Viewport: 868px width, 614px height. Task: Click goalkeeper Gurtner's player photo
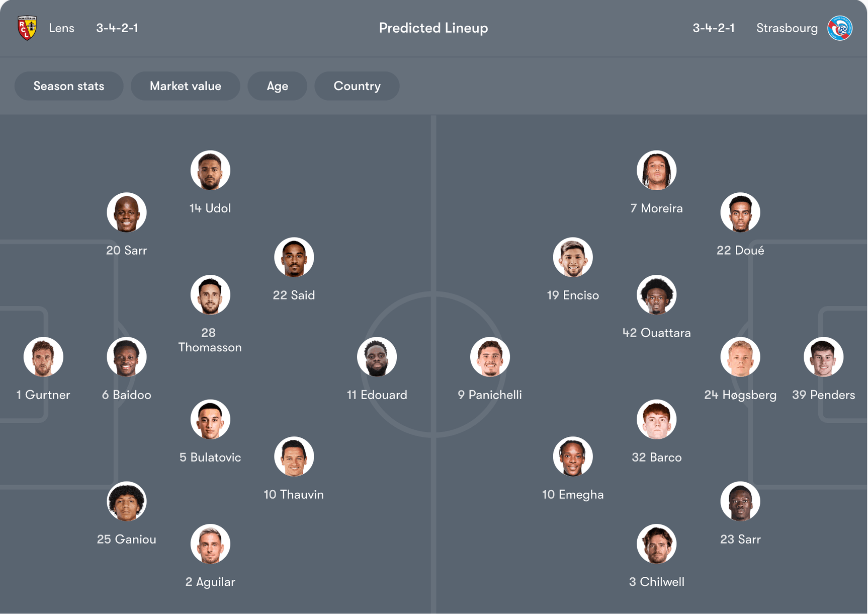point(43,357)
